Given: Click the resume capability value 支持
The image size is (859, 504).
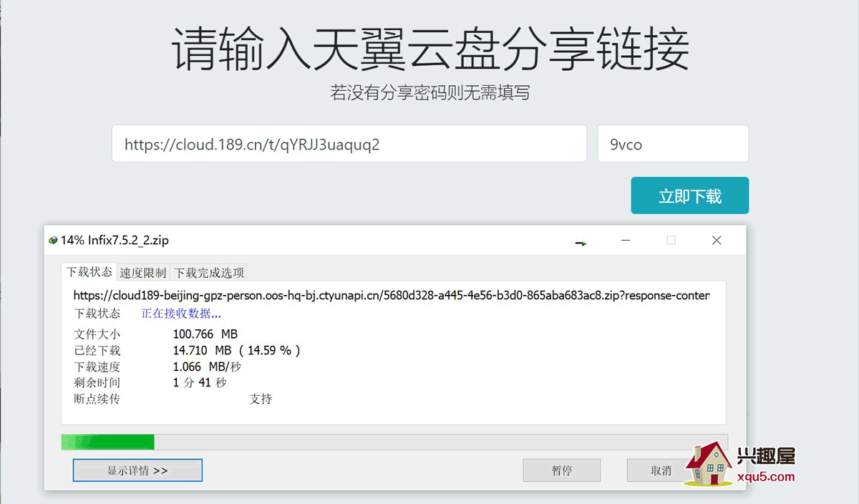Looking at the screenshot, I should tap(261, 399).
